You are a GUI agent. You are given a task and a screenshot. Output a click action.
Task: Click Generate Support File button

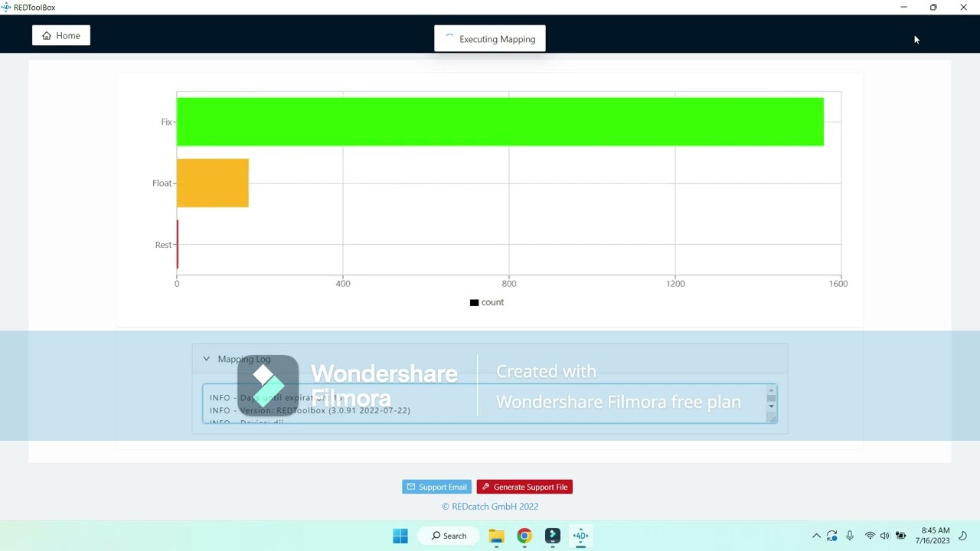pyautogui.click(x=524, y=487)
